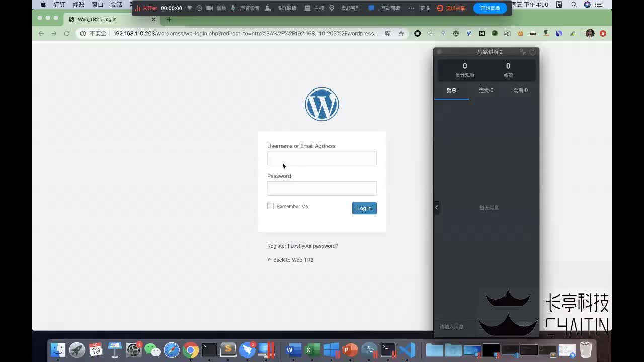Viewport: 644px width, 362px height.
Task: Open Spotlight search in menu bar
Action: tap(574, 5)
